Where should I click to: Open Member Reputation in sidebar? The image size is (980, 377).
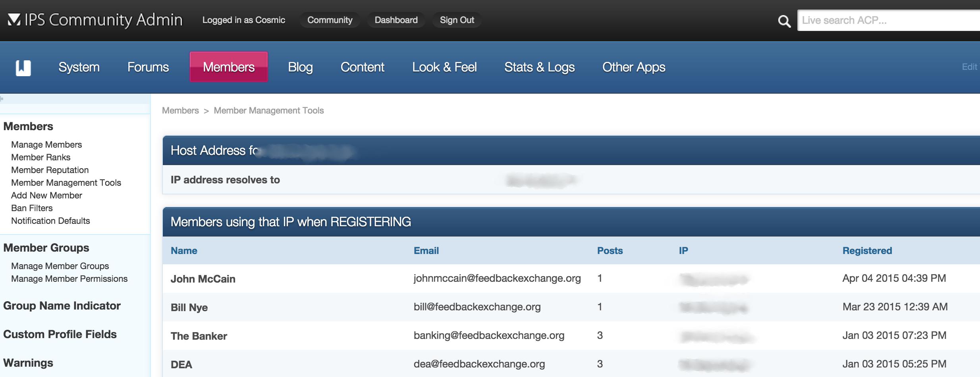50,170
